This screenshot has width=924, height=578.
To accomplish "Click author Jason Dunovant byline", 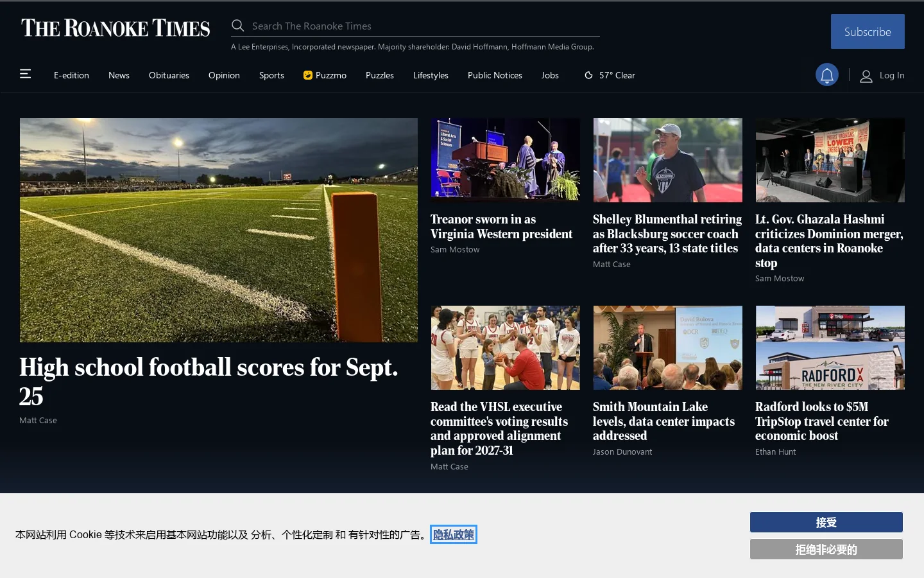I will coord(622,452).
